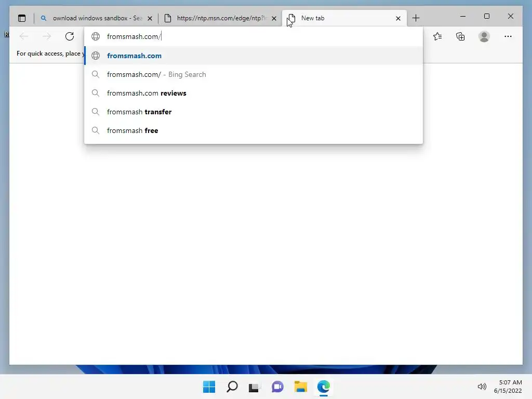Pick the fromsmash free suggestion
Screen dimensions: 532x399
pyautogui.click(x=254, y=130)
